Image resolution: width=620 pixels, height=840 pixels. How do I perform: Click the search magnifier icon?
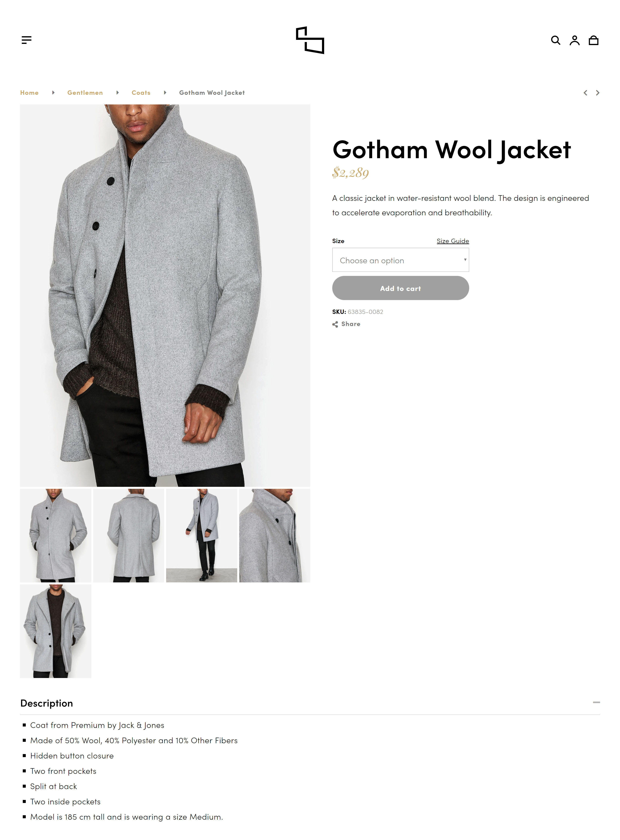[555, 40]
